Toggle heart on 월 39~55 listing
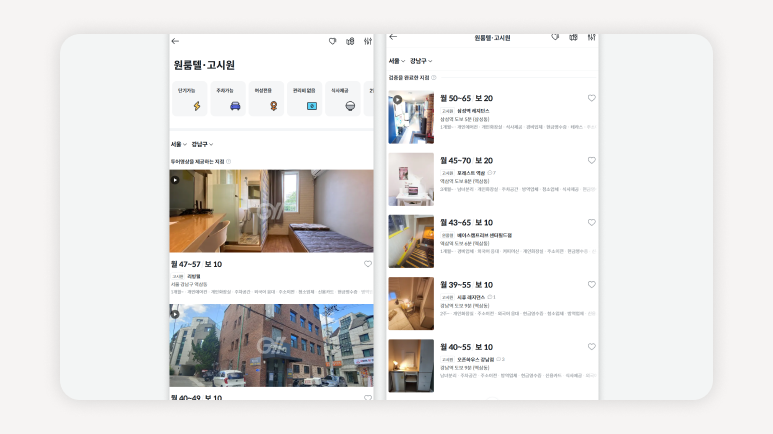The image size is (773, 434). click(x=591, y=285)
